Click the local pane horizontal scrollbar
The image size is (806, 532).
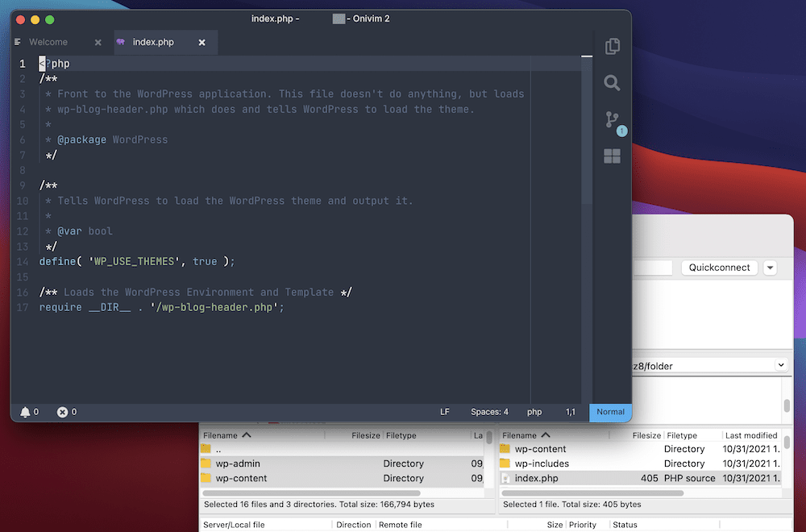click(312, 493)
